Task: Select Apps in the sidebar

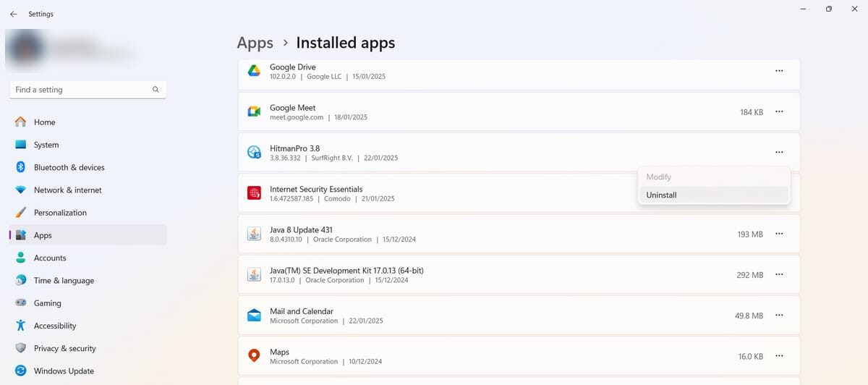Action: [87, 235]
